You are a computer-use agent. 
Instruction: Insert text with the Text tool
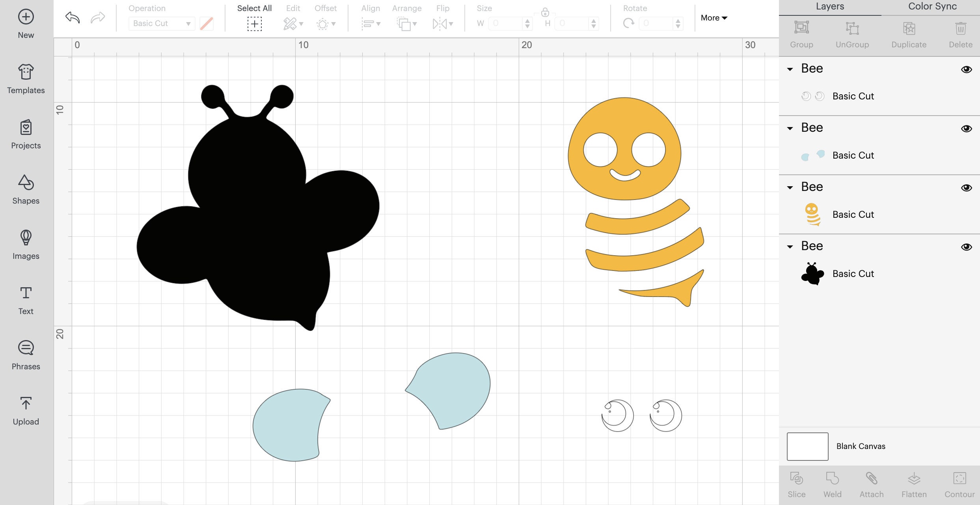(x=25, y=300)
